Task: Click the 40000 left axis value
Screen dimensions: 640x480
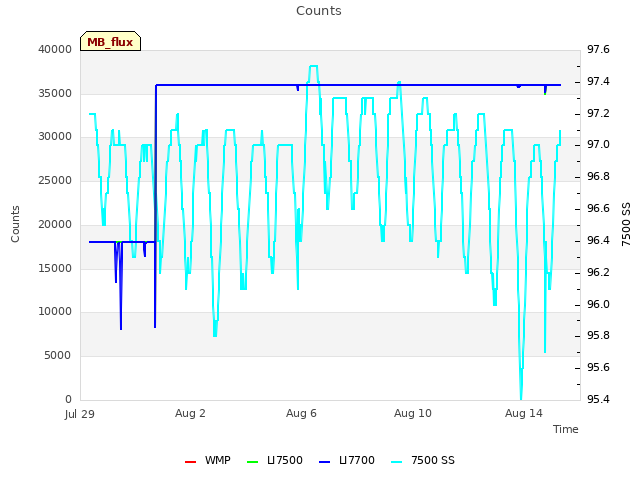Action: coord(55,49)
